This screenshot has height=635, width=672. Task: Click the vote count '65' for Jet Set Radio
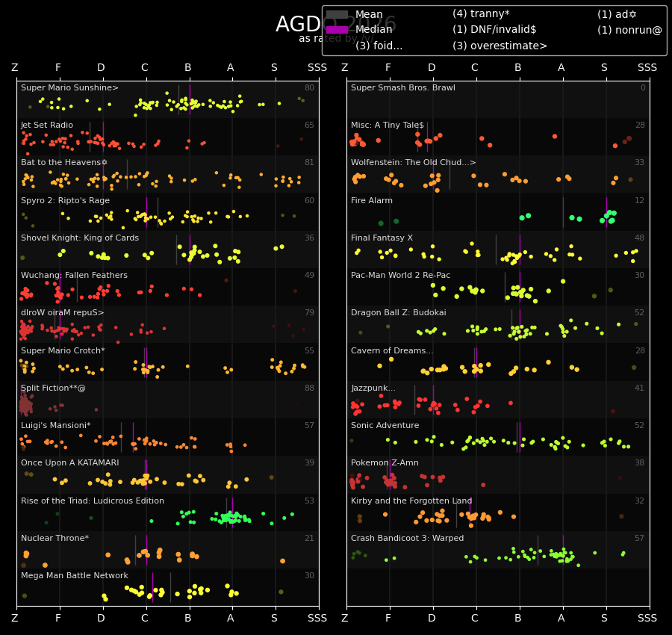point(309,125)
